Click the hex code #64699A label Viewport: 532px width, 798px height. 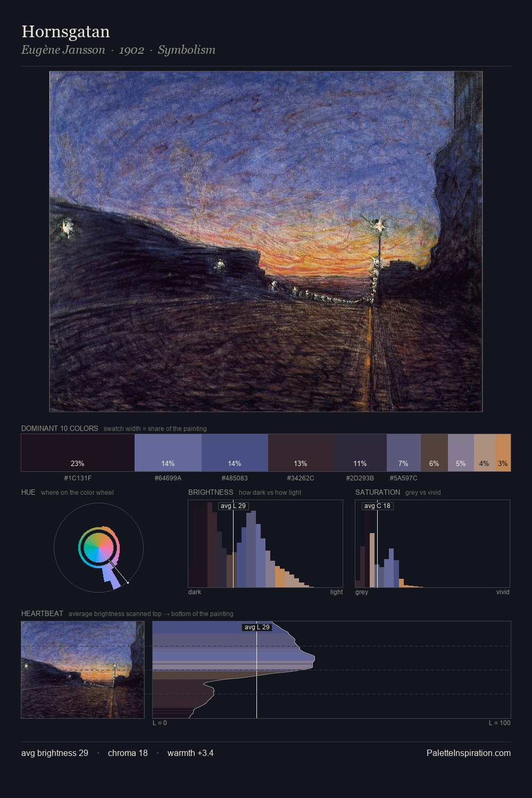tap(168, 478)
